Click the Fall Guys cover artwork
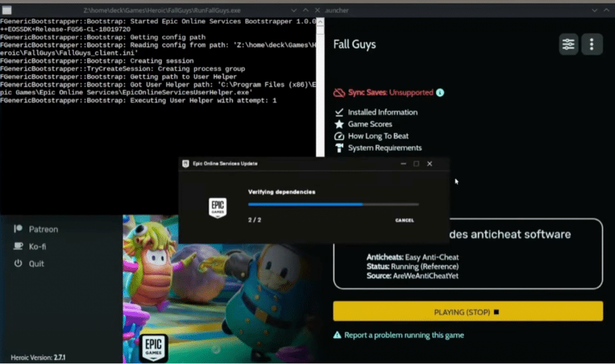Image resolution: width=615 pixels, height=364 pixels. (x=223, y=289)
